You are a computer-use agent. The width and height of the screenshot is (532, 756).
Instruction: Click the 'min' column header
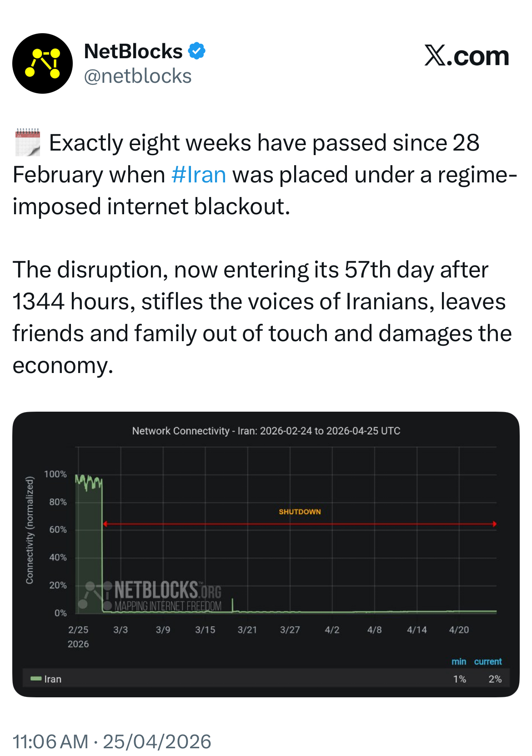coord(459,661)
